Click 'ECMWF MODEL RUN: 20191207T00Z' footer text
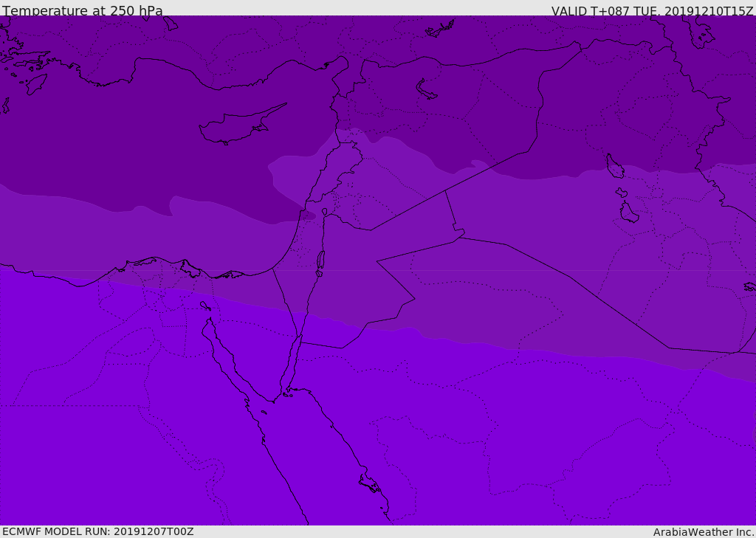Image resolution: width=756 pixels, height=538 pixels. (x=98, y=531)
